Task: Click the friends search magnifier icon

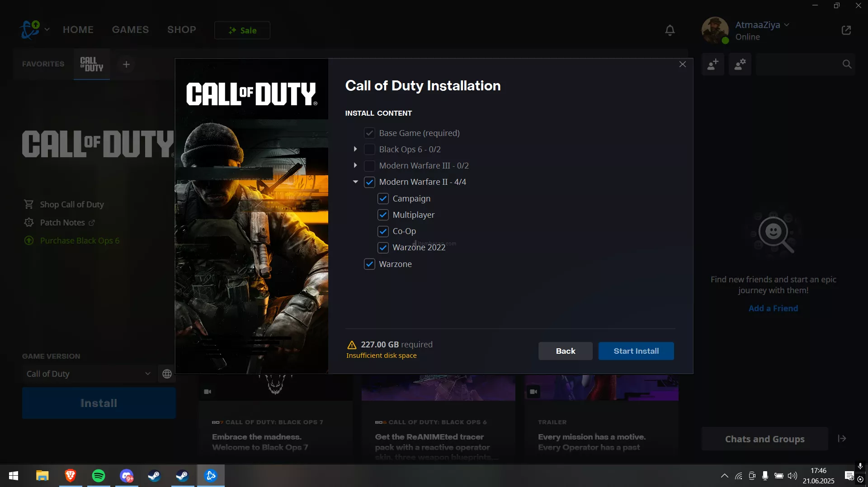Action: [847, 64]
